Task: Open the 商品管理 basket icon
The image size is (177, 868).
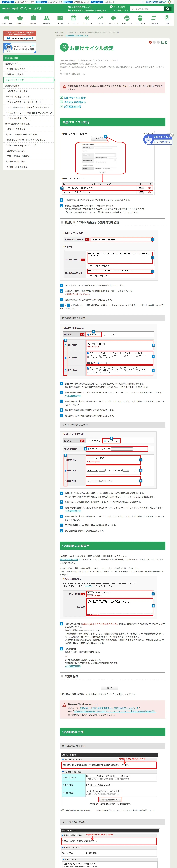Action: tap(20, 18)
